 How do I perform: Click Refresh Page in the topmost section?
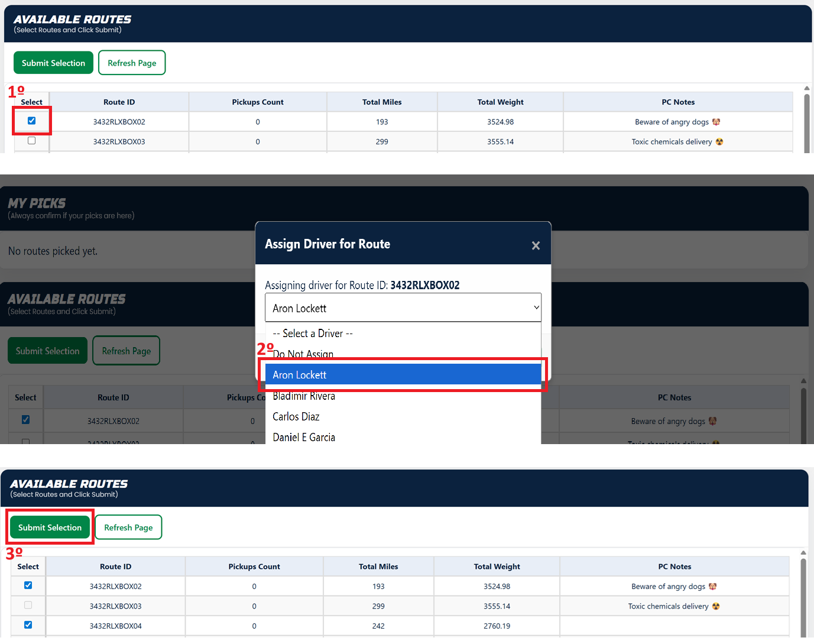[132, 63]
